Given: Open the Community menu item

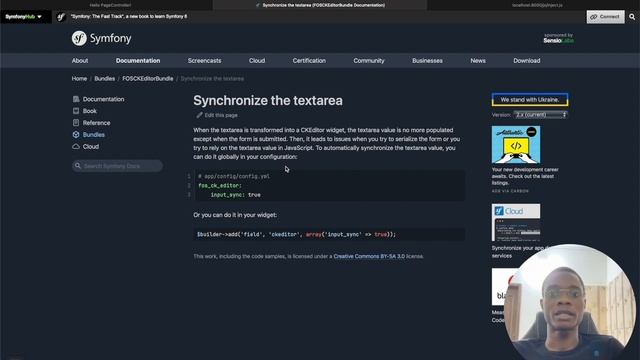Looking at the screenshot, I should click(x=369, y=61).
